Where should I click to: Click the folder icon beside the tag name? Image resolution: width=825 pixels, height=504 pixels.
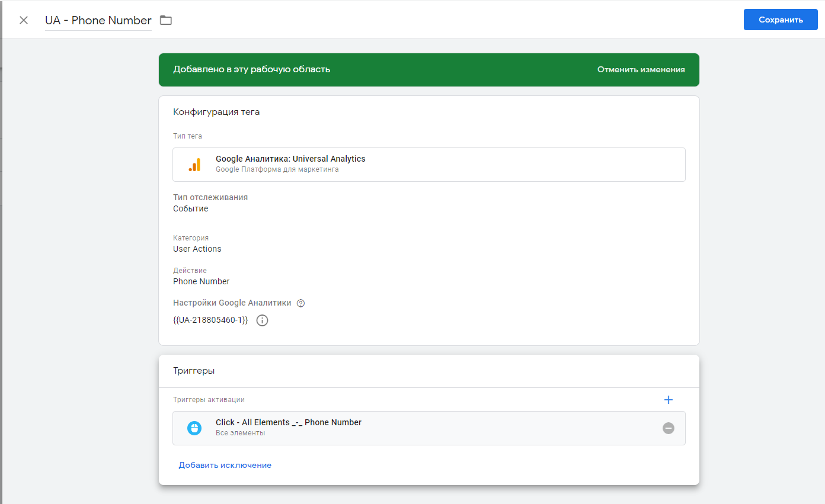(x=166, y=20)
